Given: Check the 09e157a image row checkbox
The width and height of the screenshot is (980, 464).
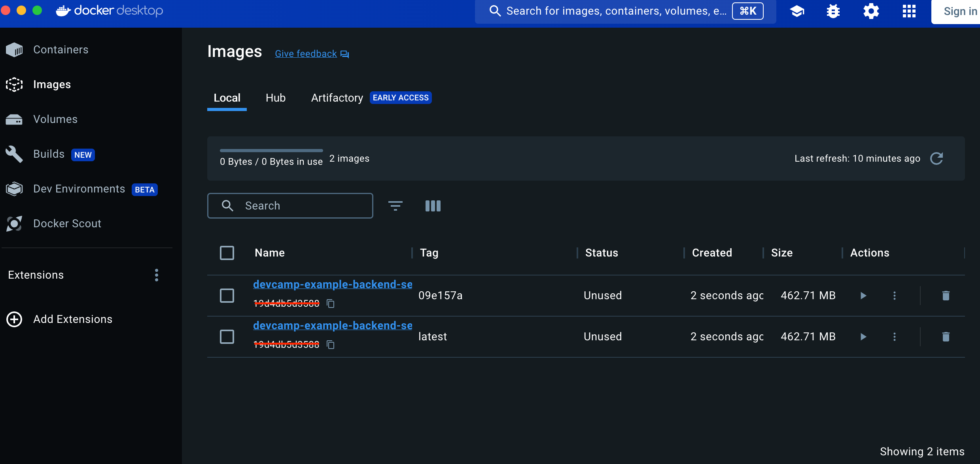Looking at the screenshot, I should point(227,296).
